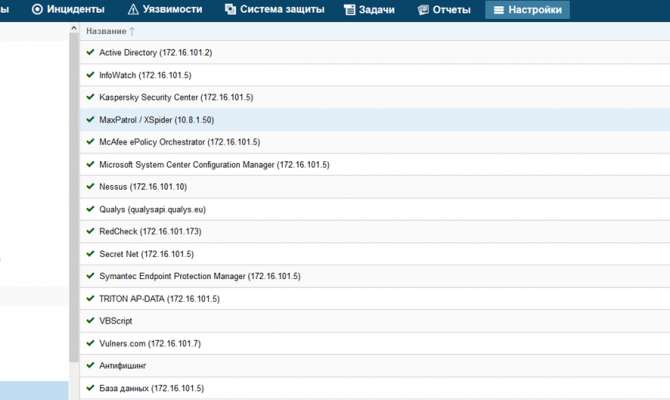Image resolution: width=670 pixels, height=400 pixels.
Task: Select Microsoft System Center Configuration Manager row
Action: click(375, 165)
